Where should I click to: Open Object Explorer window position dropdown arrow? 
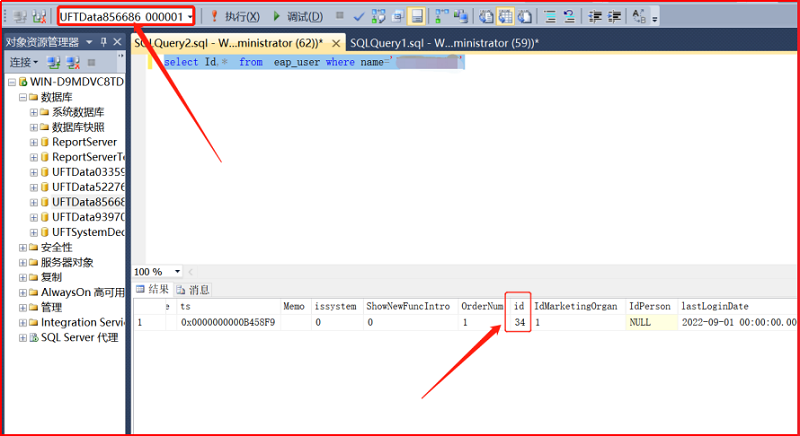pos(89,42)
